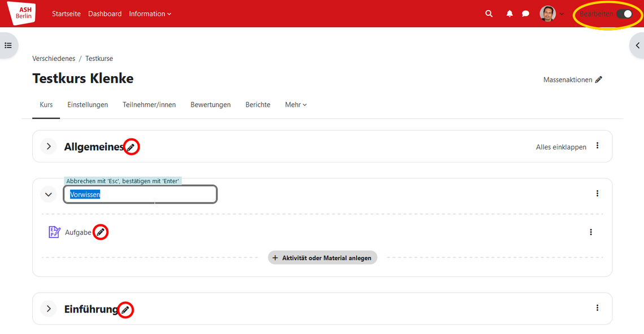644x334 pixels.
Task: Collapse the Vorwissen section
Action: tap(49, 194)
